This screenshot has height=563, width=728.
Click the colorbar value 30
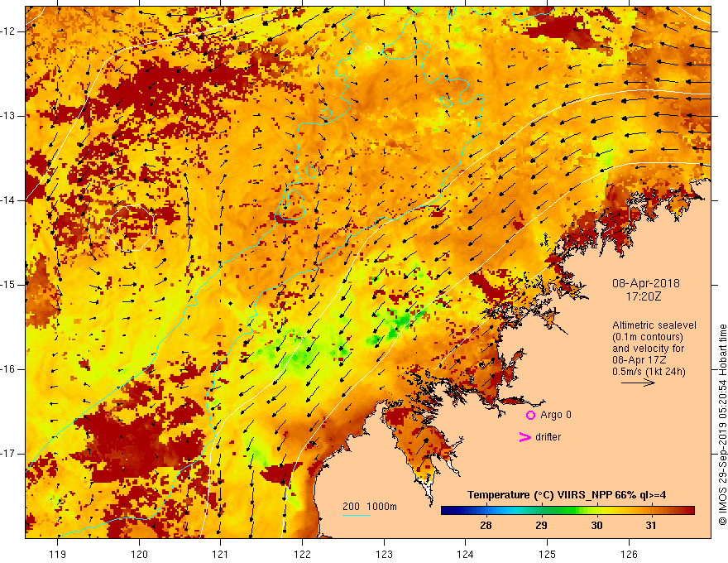596,526
